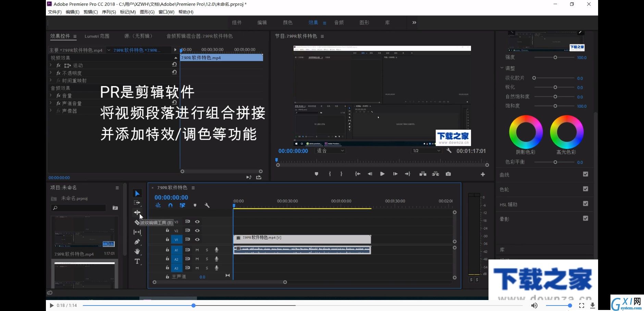Viewport: 644px width, 311px height.
Task: Open the 1/2 playback resolution dropdown
Action: click(x=426, y=151)
